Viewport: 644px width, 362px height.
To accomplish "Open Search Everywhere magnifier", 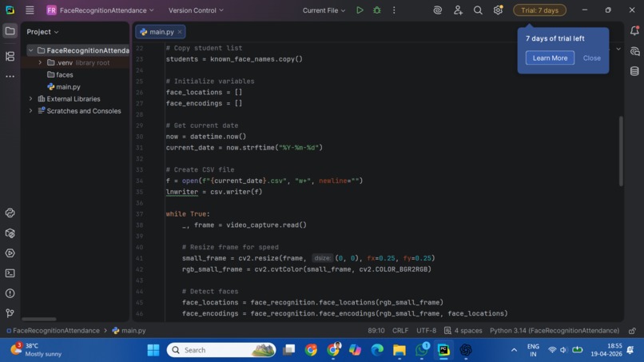I will tap(478, 10).
